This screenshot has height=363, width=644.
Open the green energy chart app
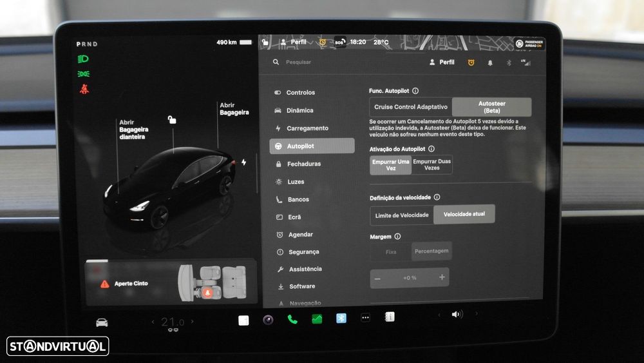(x=317, y=319)
